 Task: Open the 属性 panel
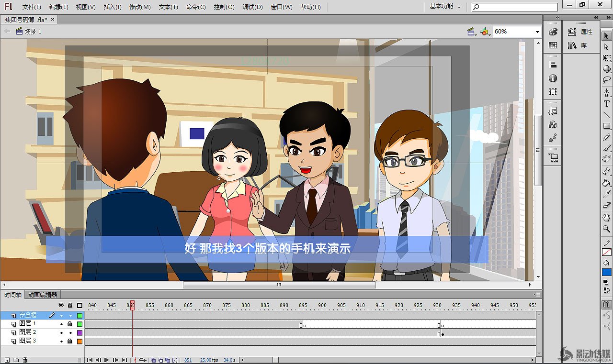coord(581,32)
